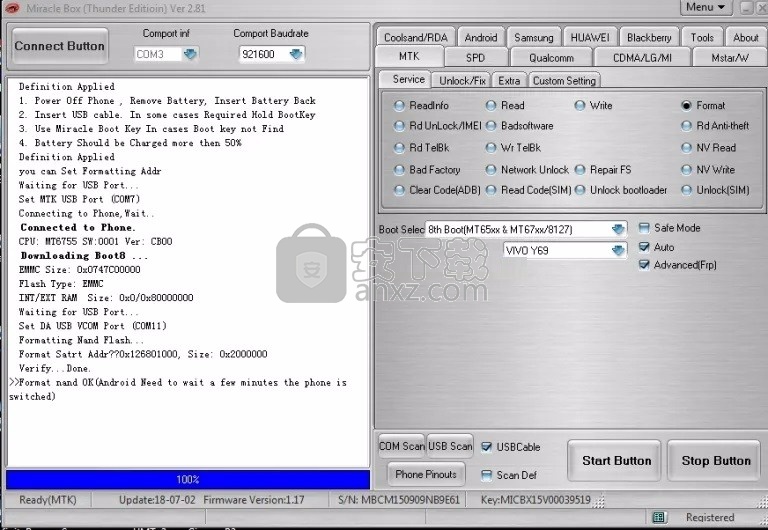
Task: Enable the Scan Def checkbox
Action: tap(487, 475)
